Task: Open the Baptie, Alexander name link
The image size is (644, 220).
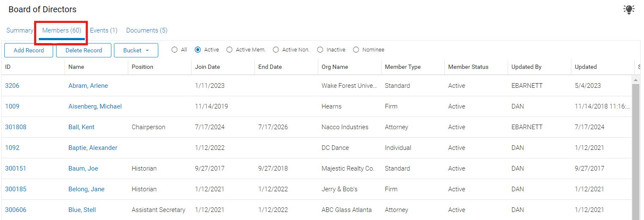Action: [93, 148]
